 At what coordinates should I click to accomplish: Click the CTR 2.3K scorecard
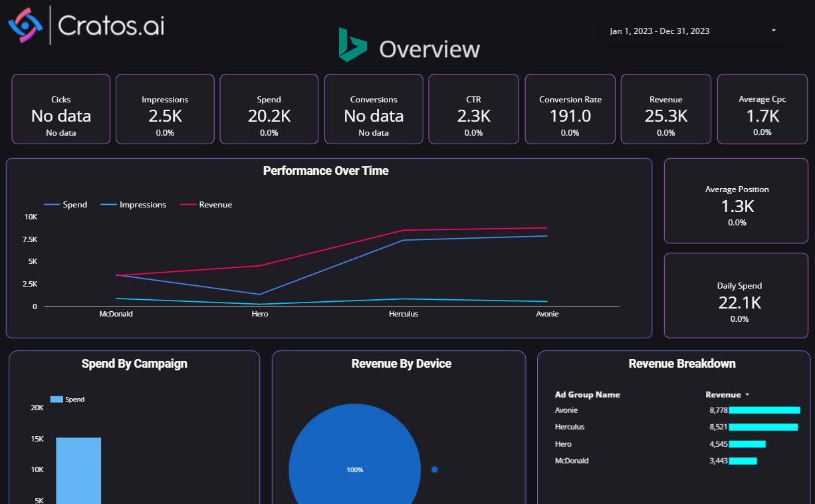(473, 109)
